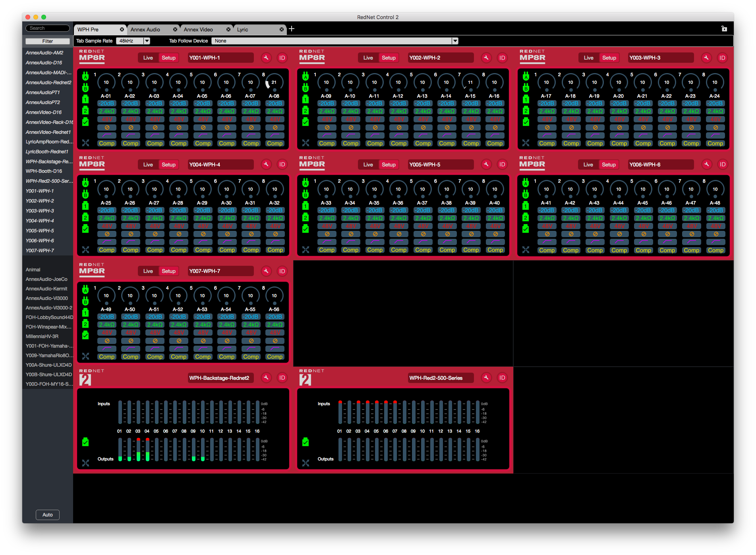Switch to Annex Video tab
The height and width of the screenshot is (555, 756).
click(198, 29)
